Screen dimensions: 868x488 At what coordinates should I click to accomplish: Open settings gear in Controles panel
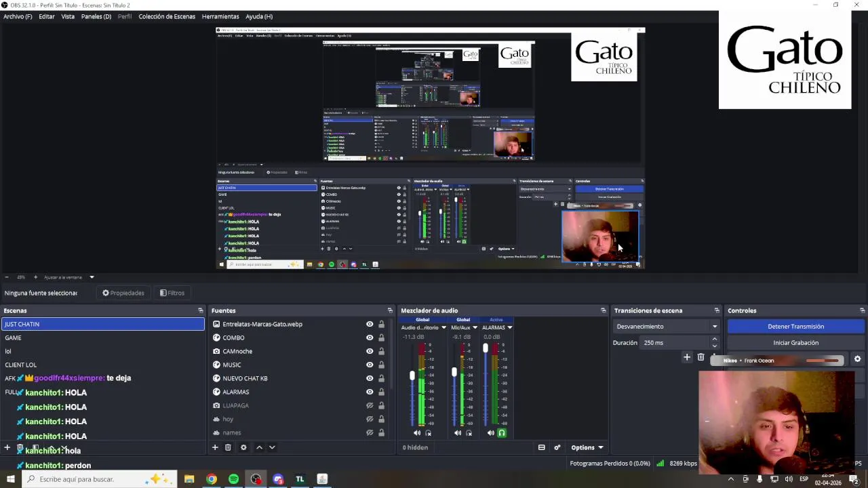coord(857,359)
